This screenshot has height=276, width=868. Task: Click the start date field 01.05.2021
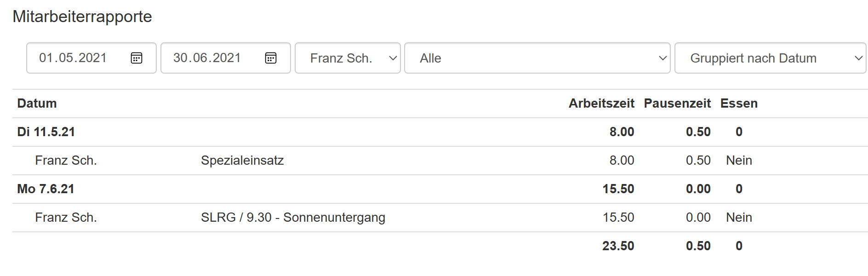pyautogui.click(x=91, y=58)
